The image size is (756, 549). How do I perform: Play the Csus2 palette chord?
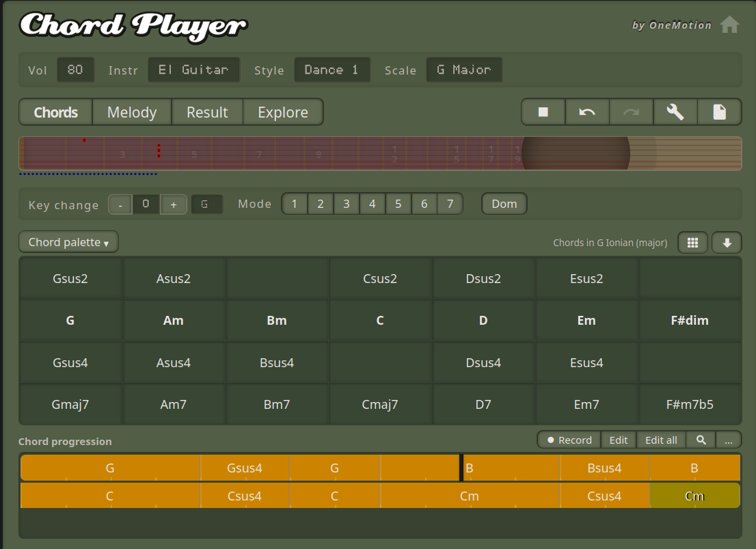tap(380, 278)
